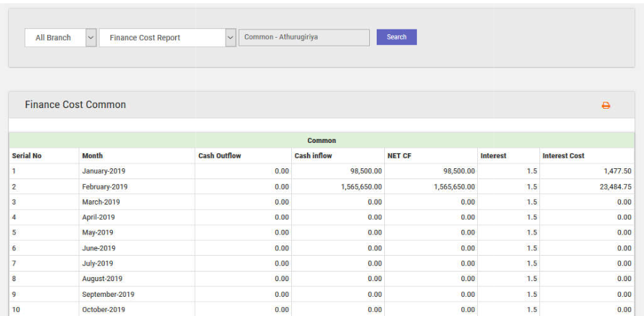Click the Common - Athurugiriya field
The width and height of the screenshot is (644, 316).
[x=304, y=38]
